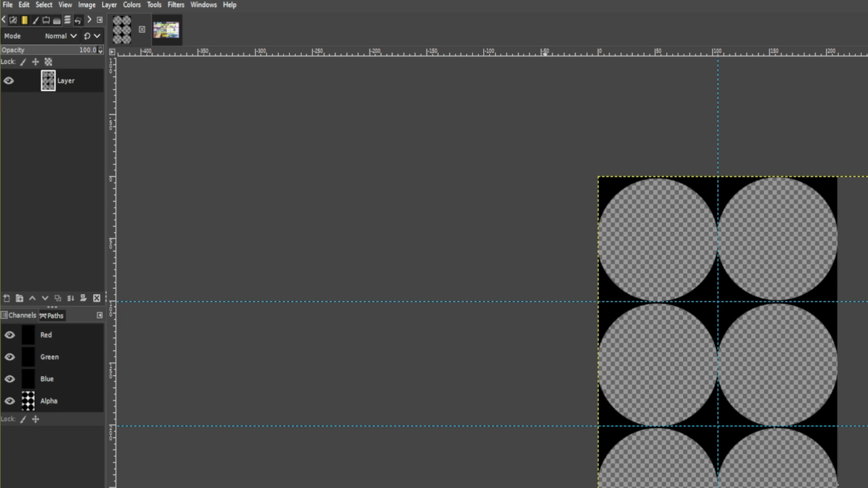The width and height of the screenshot is (868, 488).
Task: Open the Channels dock configuration menu
Action: 100,315
